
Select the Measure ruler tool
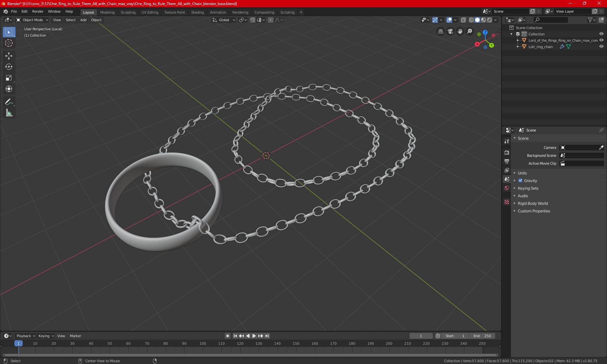tap(9, 113)
